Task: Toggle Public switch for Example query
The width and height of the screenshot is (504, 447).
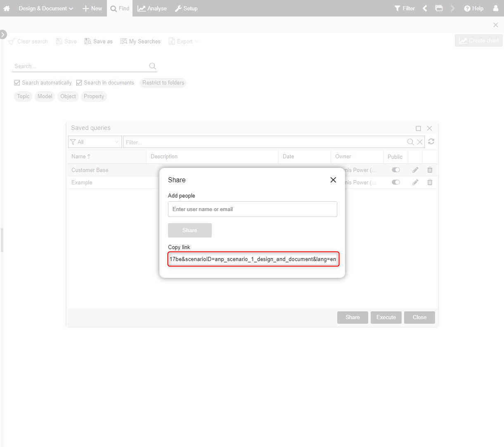Action: [x=396, y=182]
